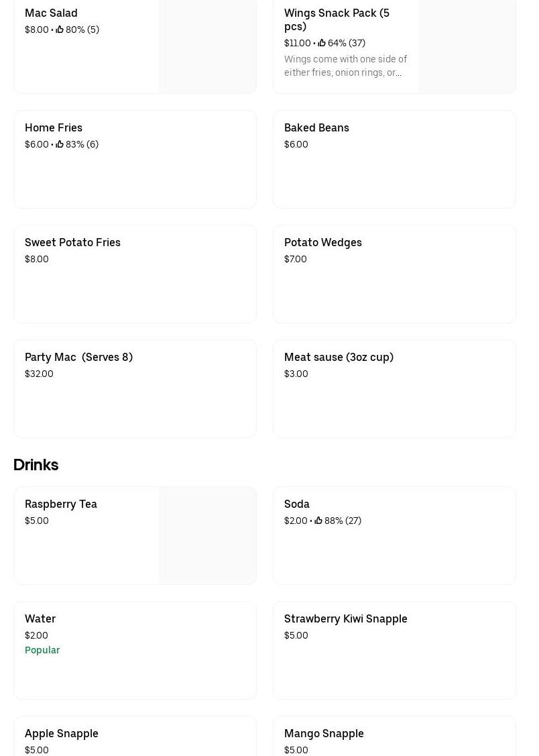This screenshot has width=539, height=756.
Task: Click the thumbs-up rating icon on Wings Snack Pack
Action: 322,43
